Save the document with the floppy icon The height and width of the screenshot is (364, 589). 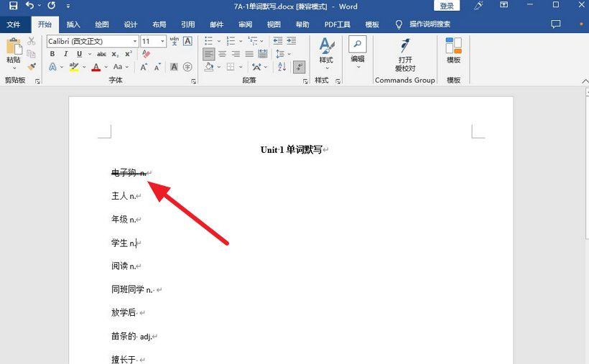13,6
